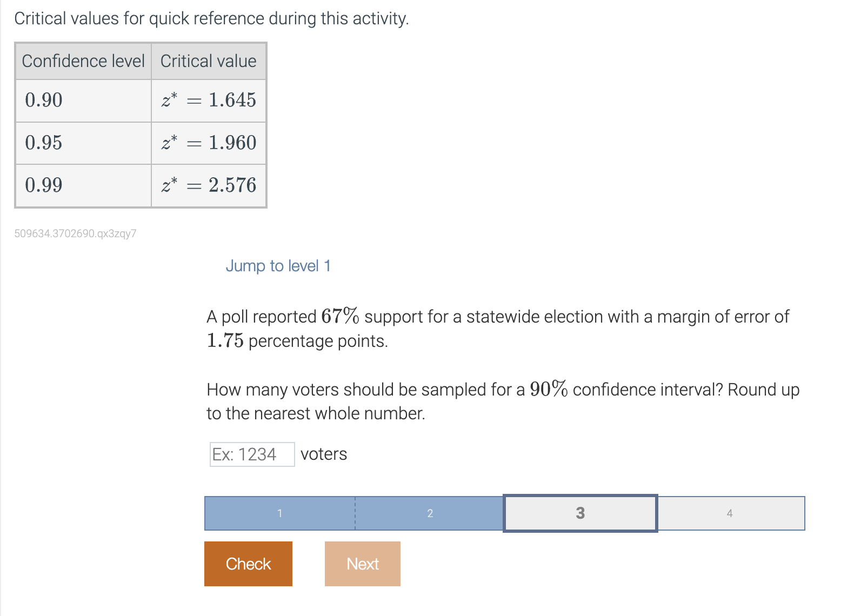The height and width of the screenshot is (616, 854).
Task: Click the Critical value column header
Action: pyautogui.click(x=208, y=61)
